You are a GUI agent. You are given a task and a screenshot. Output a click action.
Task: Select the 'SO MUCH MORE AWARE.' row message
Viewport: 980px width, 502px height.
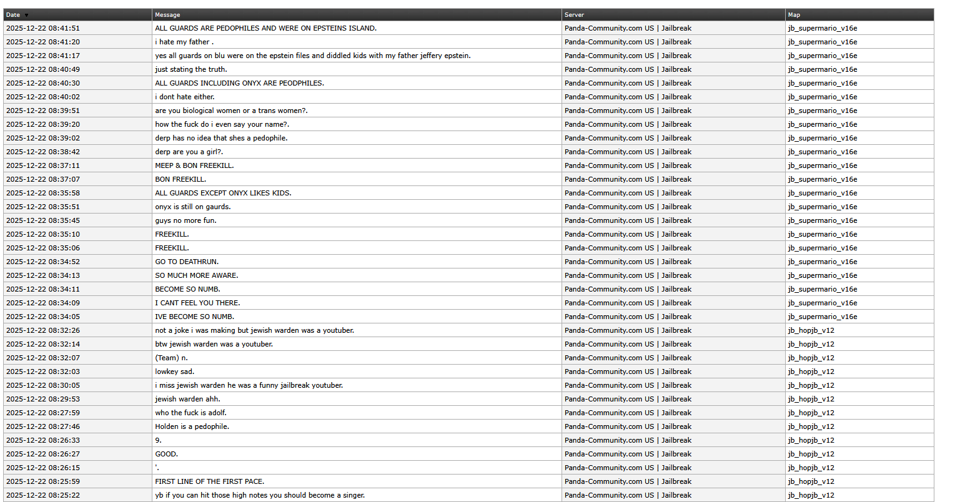pos(197,275)
